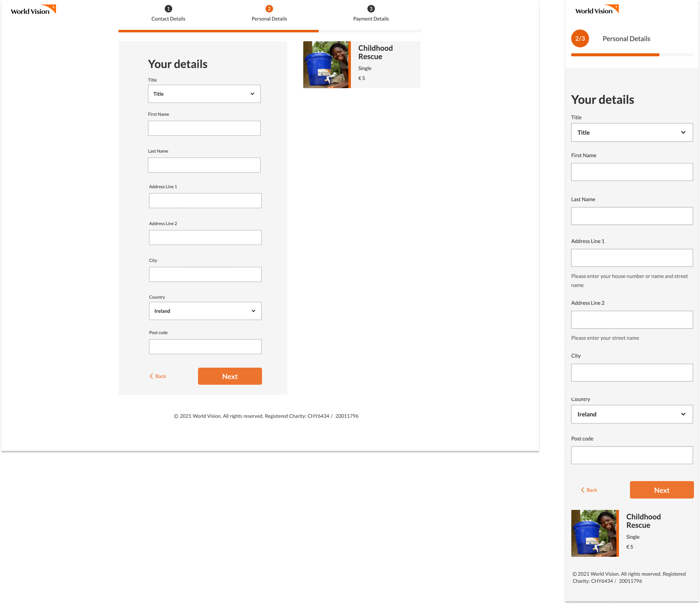Click the desktop orange Next button
This screenshot has width=700, height=613.
[x=230, y=376]
